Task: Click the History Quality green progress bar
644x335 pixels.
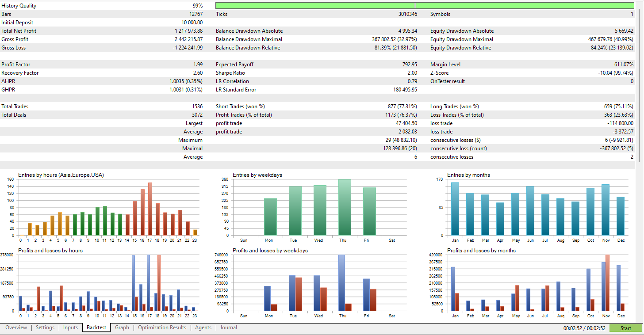Action: [x=425, y=6]
